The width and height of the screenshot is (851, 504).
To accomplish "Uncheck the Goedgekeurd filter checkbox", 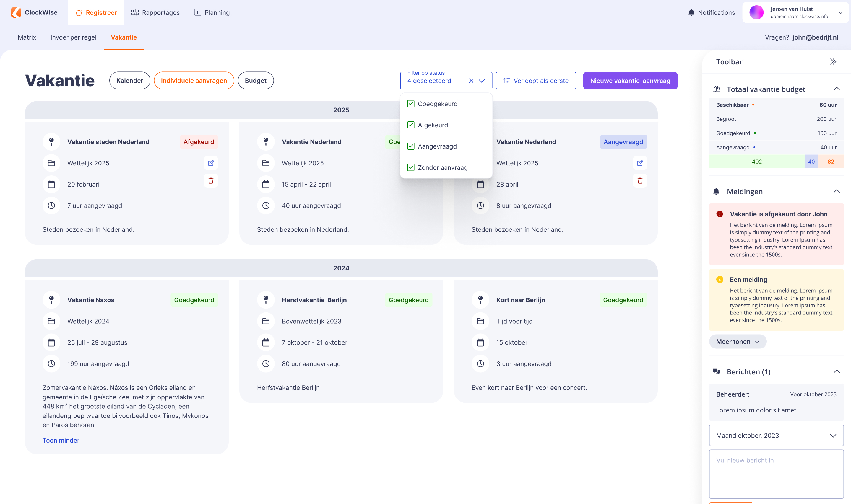I will [x=411, y=104].
